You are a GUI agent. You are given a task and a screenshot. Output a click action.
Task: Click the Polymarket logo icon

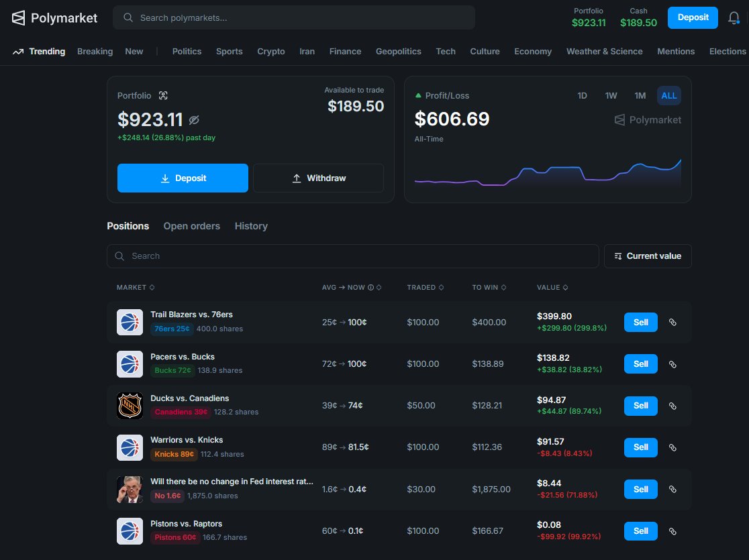[x=18, y=18]
